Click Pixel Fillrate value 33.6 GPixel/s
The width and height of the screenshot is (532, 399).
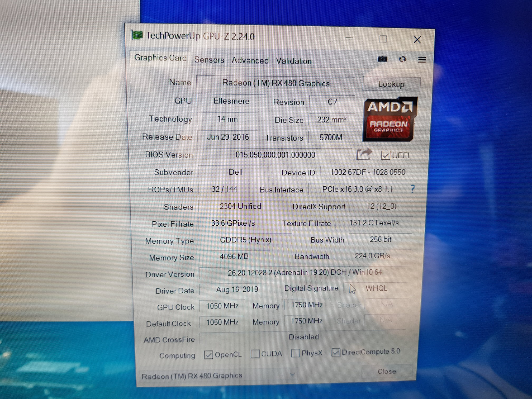[x=233, y=223]
